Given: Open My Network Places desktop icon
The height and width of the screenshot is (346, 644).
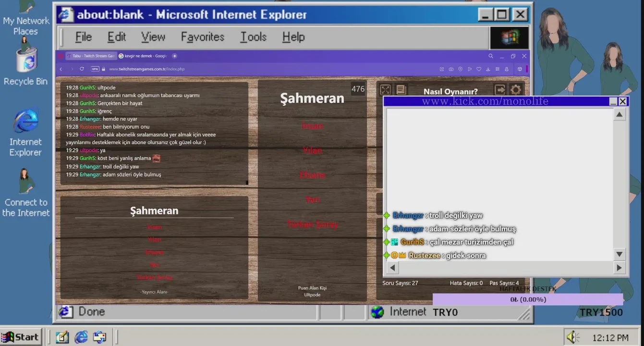Looking at the screenshot, I should click(x=26, y=19).
